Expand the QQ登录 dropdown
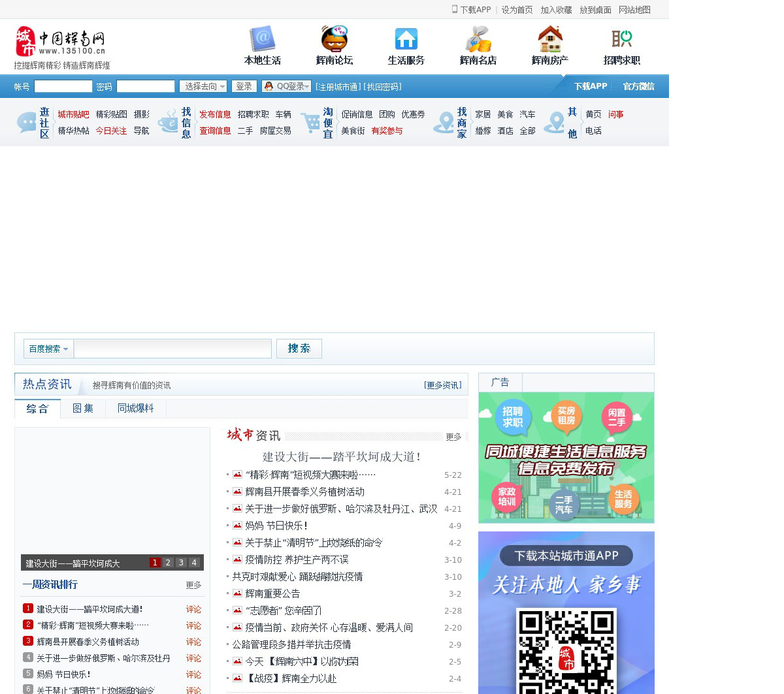This screenshot has height=694, width=784. [307, 87]
